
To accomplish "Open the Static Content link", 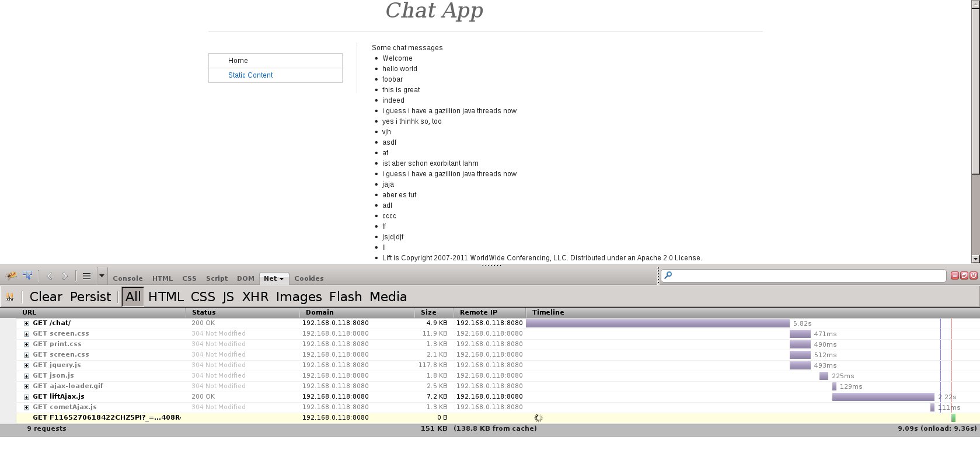I will coord(250,75).
